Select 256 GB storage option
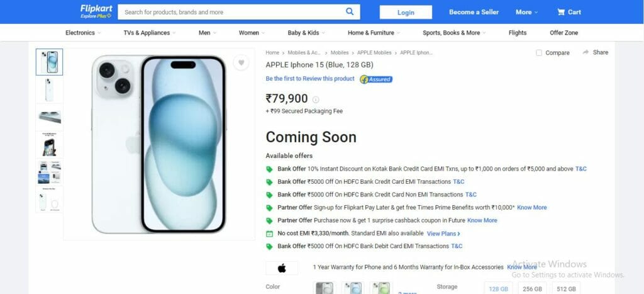This screenshot has height=294, width=644. [x=532, y=289]
